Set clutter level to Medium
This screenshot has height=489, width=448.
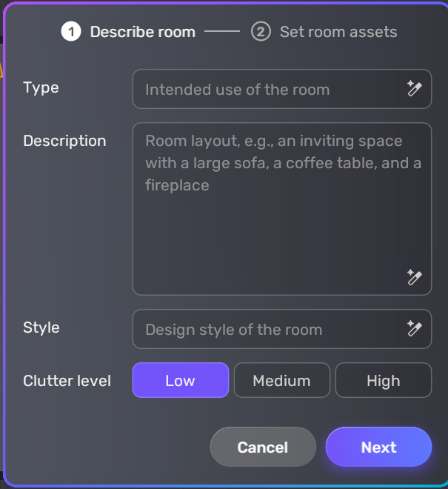[x=281, y=381]
